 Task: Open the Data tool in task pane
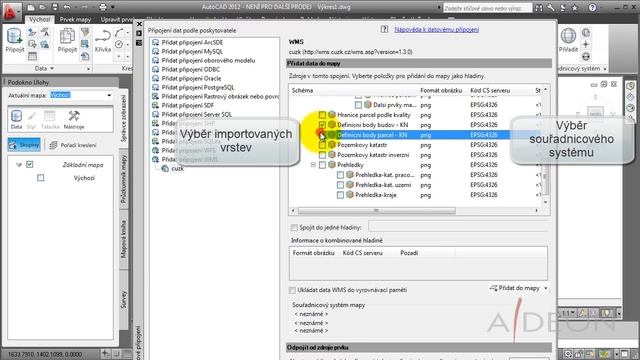16,119
